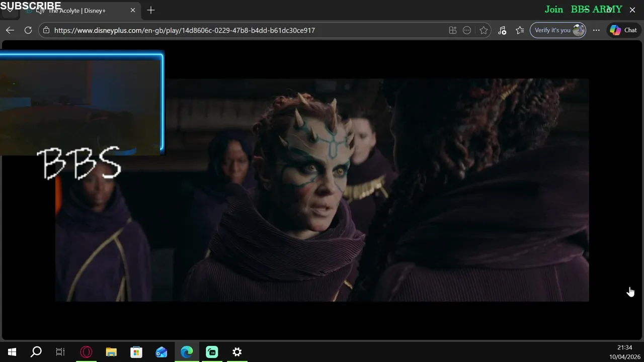644x362 pixels.
Task: Open the Windows Start menu
Action: click(x=12, y=352)
